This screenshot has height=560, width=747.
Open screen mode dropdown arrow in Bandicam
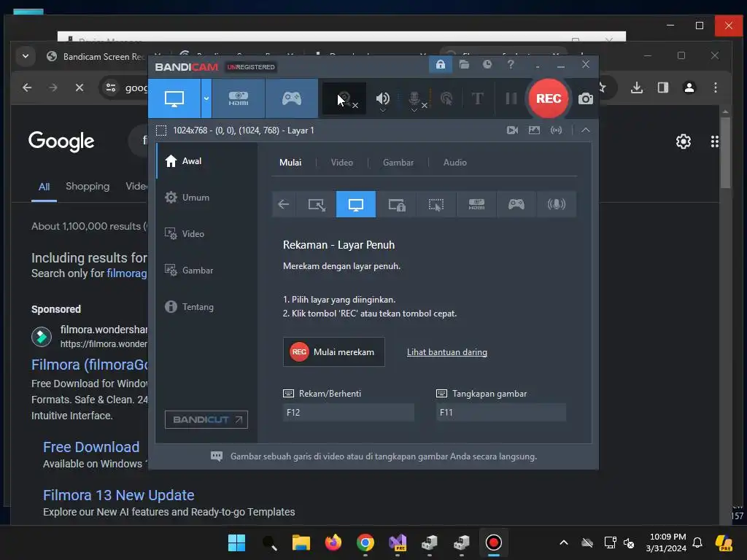coord(206,98)
